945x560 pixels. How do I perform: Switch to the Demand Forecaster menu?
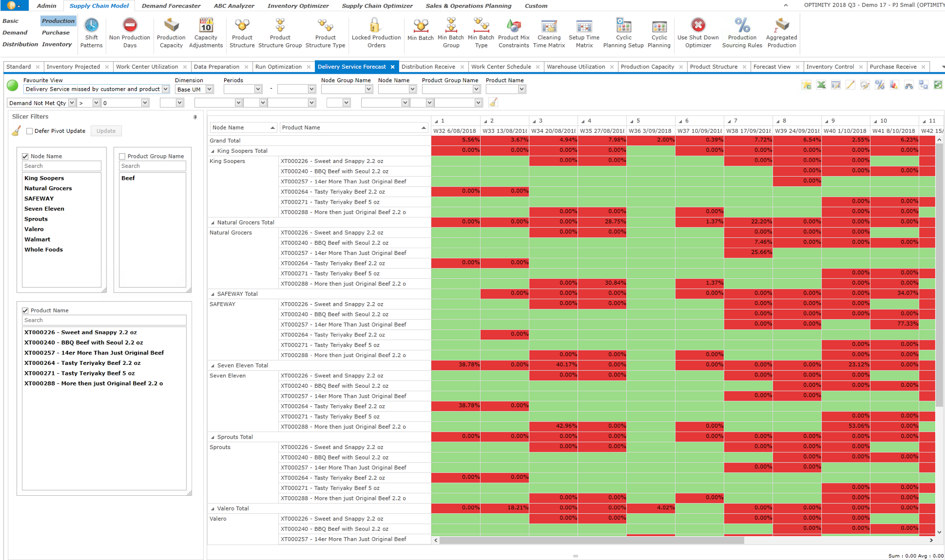click(171, 5)
